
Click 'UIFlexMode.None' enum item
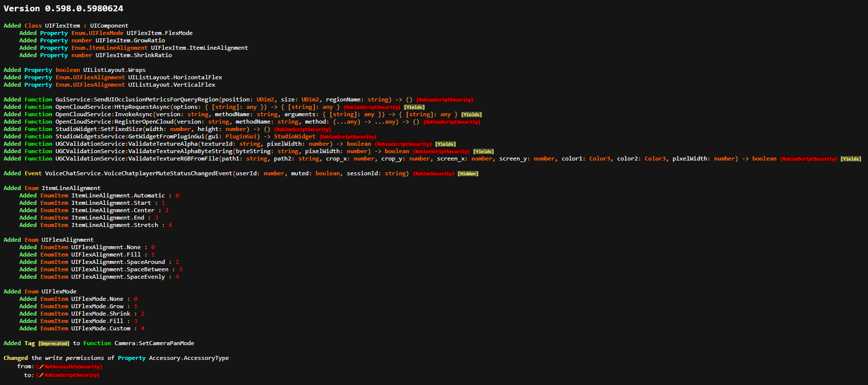(x=97, y=299)
